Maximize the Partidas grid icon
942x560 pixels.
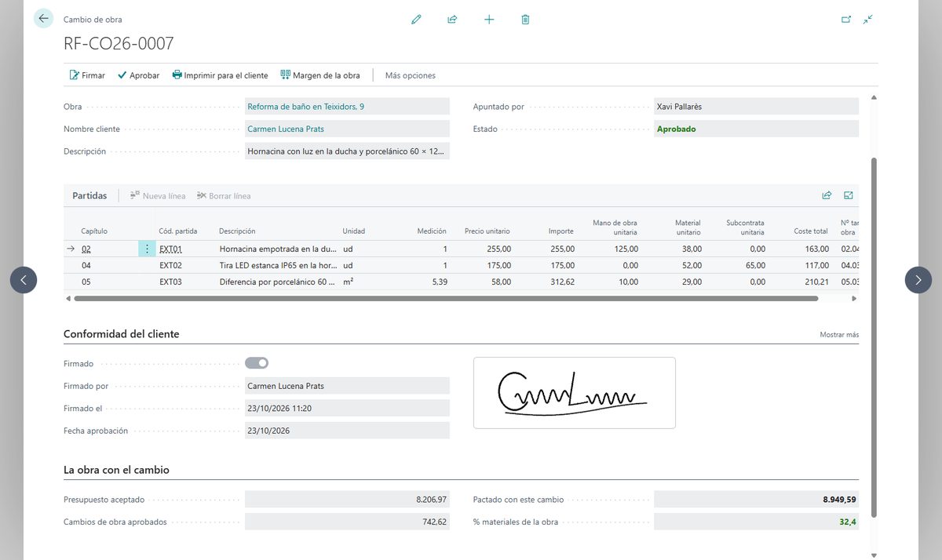(849, 195)
